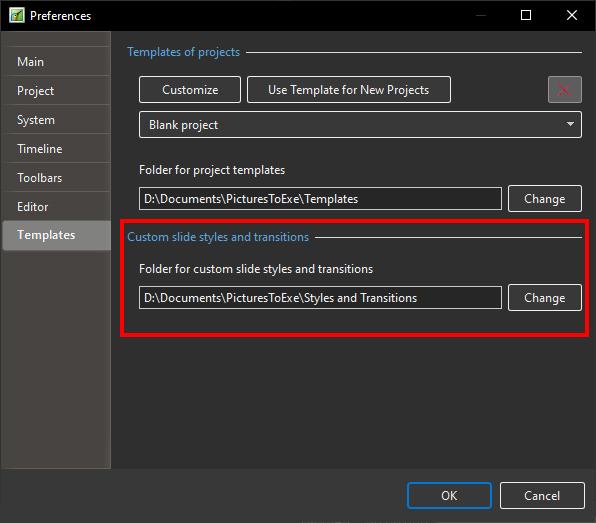Cancel the Preferences dialog
This screenshot has height=523, width=596.
(x=542, y=495)
